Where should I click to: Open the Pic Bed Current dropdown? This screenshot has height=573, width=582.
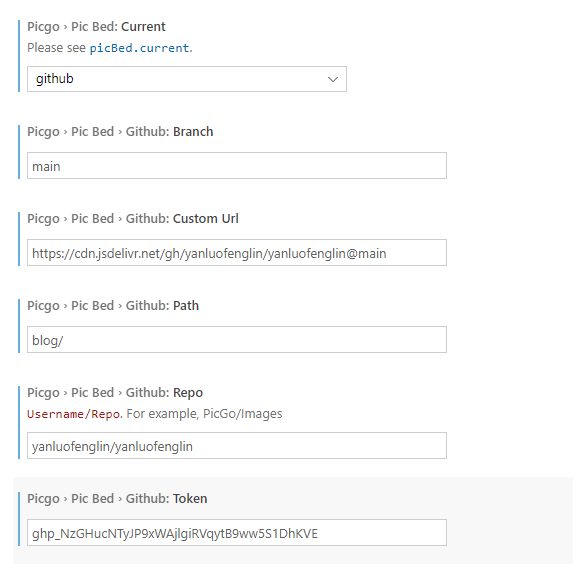coord(187,79)
